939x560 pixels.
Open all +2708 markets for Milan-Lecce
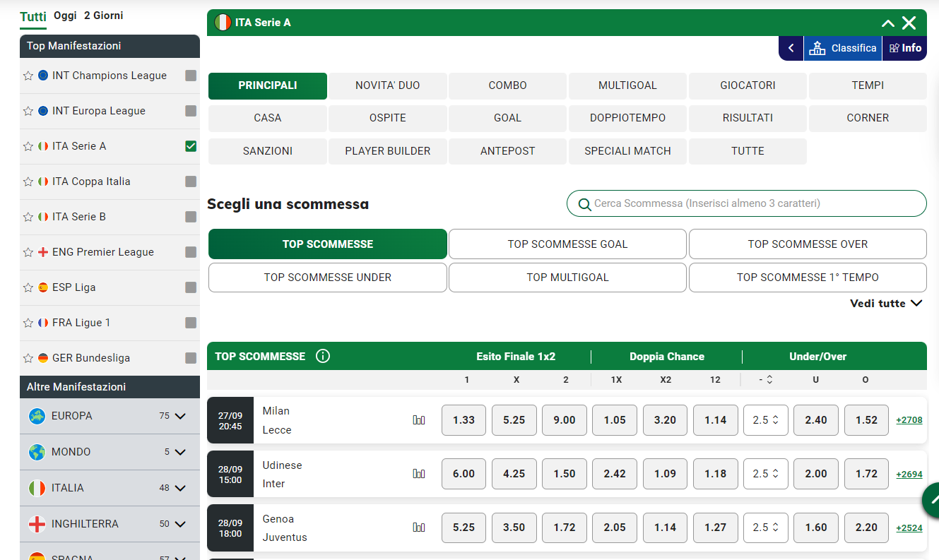pos(909,419)
